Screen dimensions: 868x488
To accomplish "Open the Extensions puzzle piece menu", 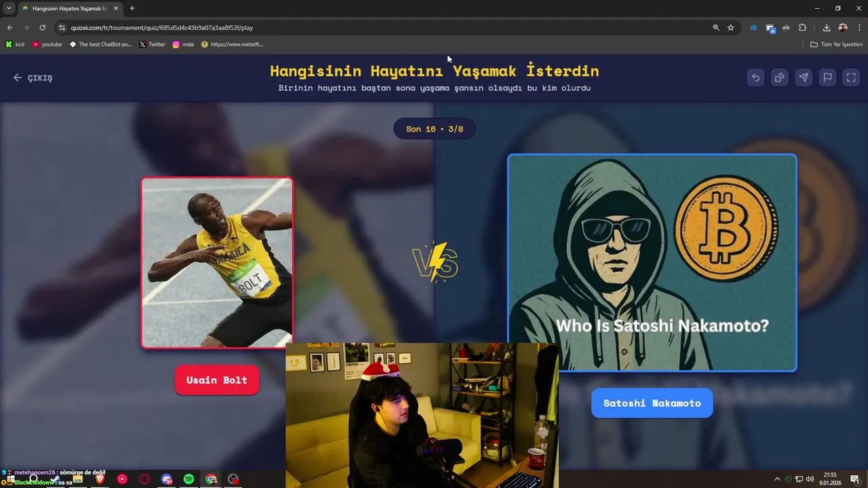I will [802, 28].
